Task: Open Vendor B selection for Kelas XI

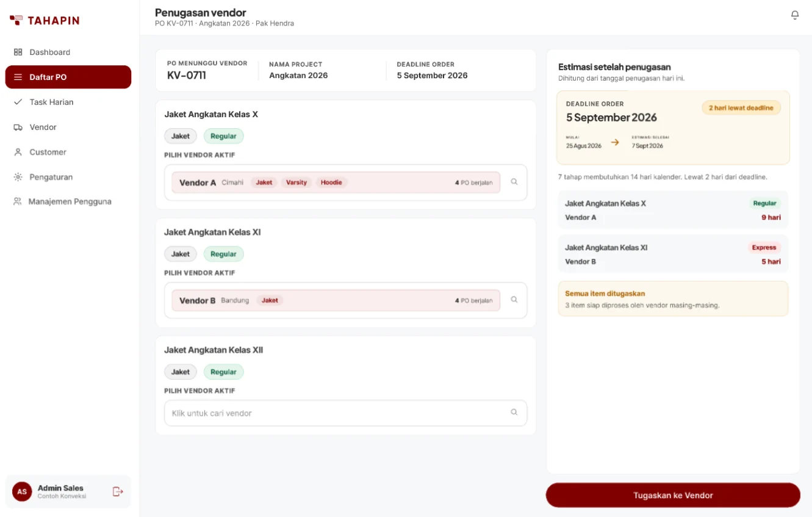Action: (x=336, y=300)
